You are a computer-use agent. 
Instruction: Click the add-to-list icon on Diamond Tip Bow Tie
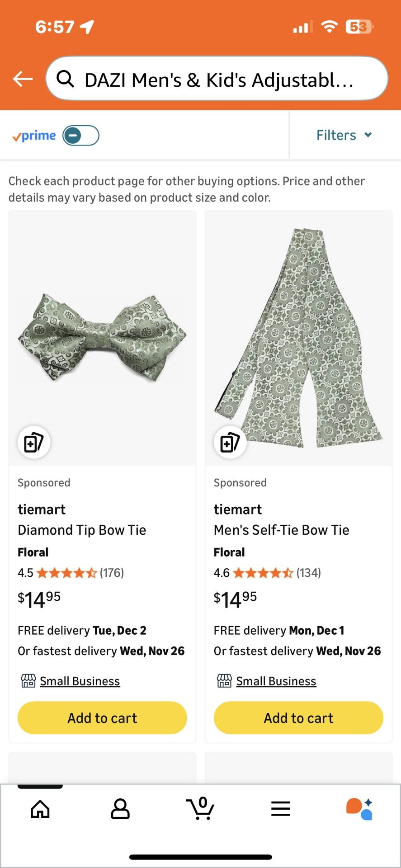click(33, 442)
